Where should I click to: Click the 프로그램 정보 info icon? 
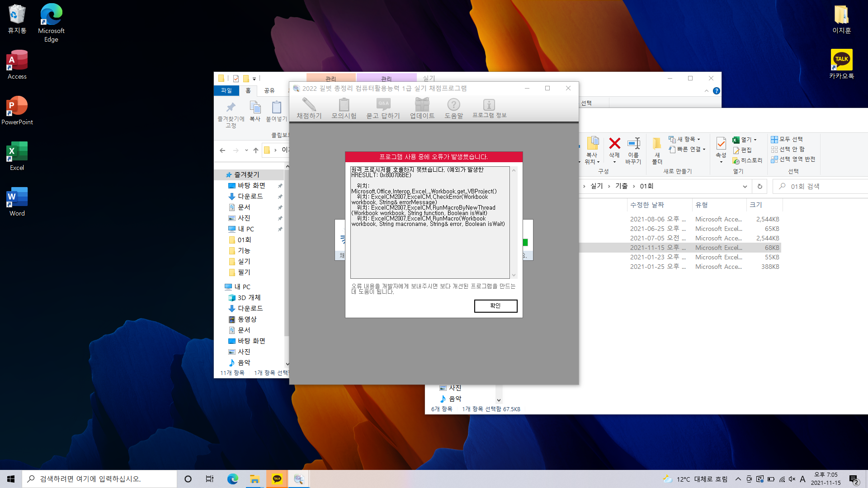tap(489, 105)
